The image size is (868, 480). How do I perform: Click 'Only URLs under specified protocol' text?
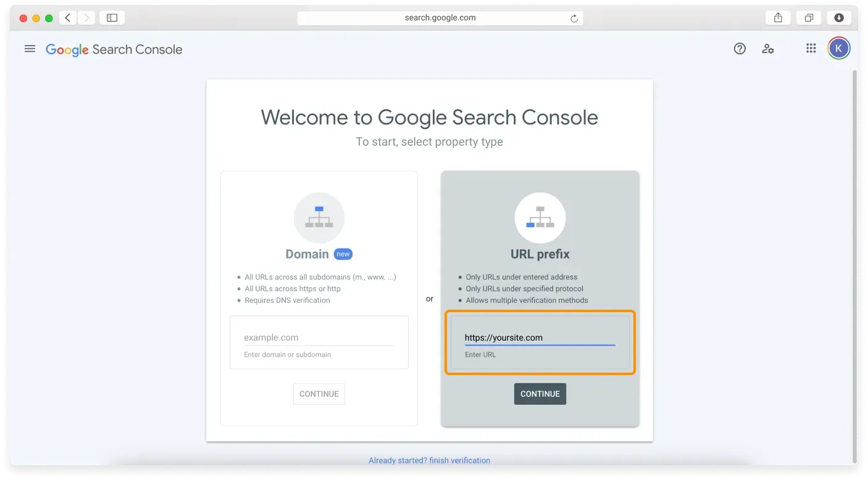524,289
